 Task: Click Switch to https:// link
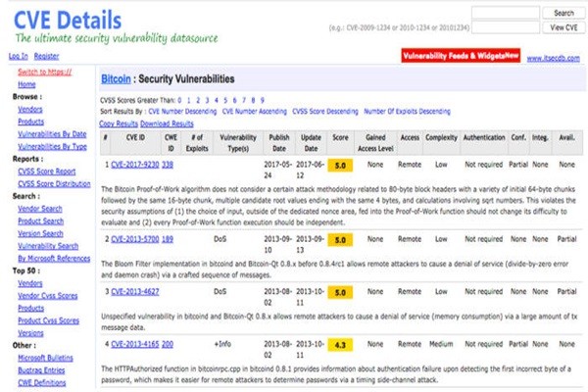point(45,72)
